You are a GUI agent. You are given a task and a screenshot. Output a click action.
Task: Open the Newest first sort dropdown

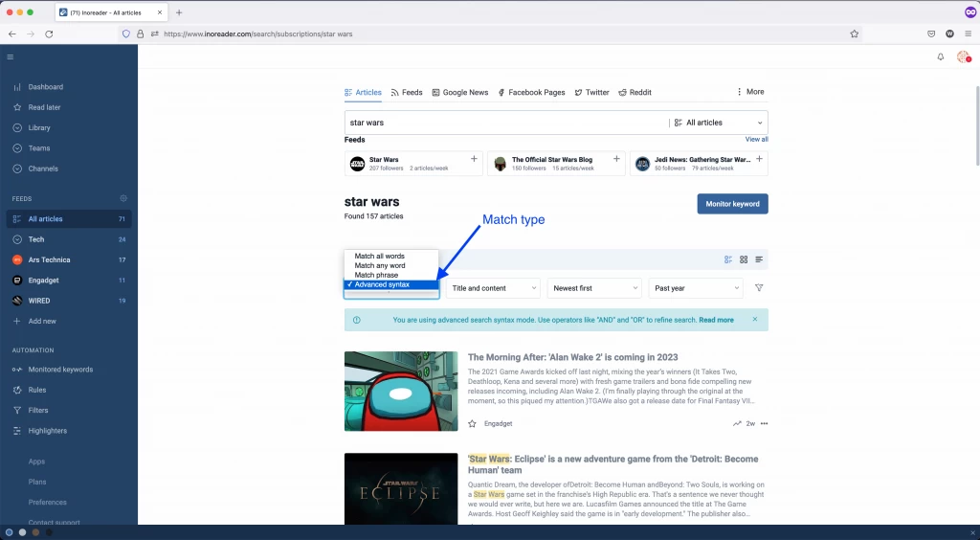(x=594, y=288)
